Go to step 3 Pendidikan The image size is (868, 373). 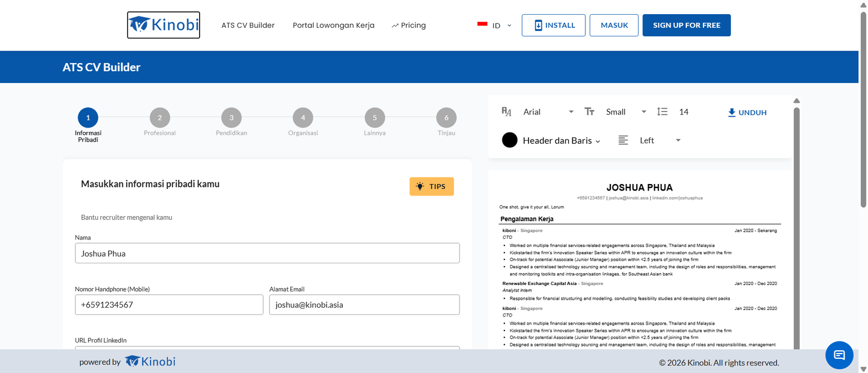pos(232,118)
